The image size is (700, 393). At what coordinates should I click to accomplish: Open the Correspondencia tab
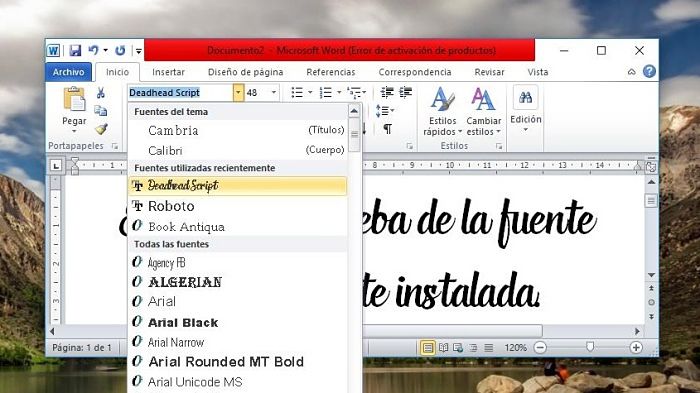pyautogui.click(x=415, y=72)
